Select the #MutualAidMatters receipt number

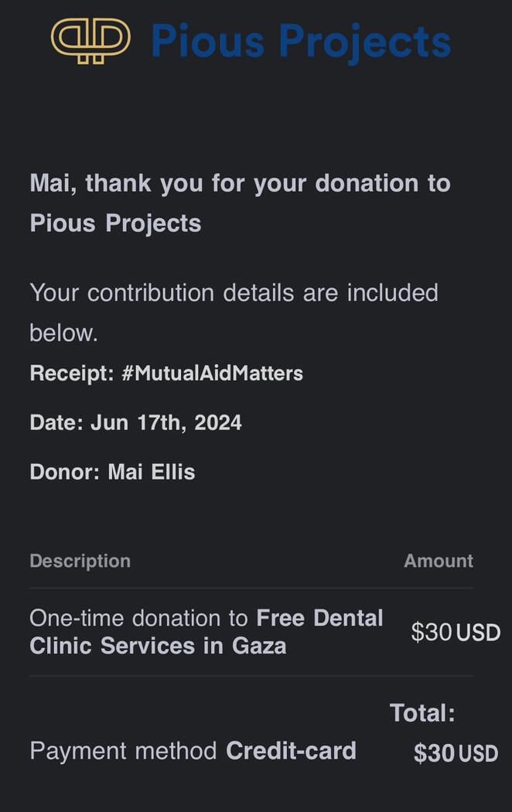click(x=213, y=374)
